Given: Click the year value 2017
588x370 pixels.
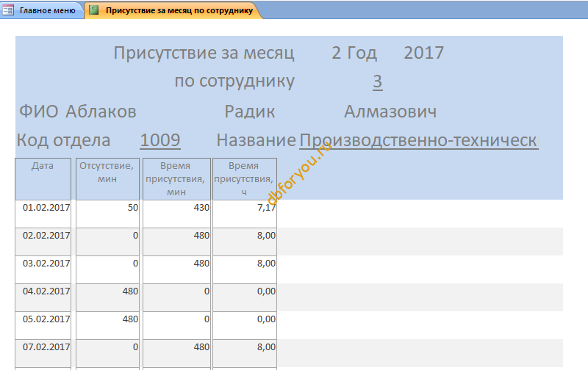Looking at the screenshot, I should click(x=424, y=53).
